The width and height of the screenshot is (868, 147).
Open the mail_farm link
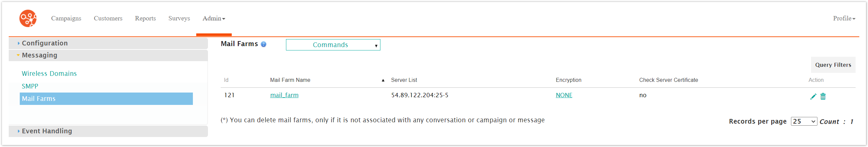284,95
